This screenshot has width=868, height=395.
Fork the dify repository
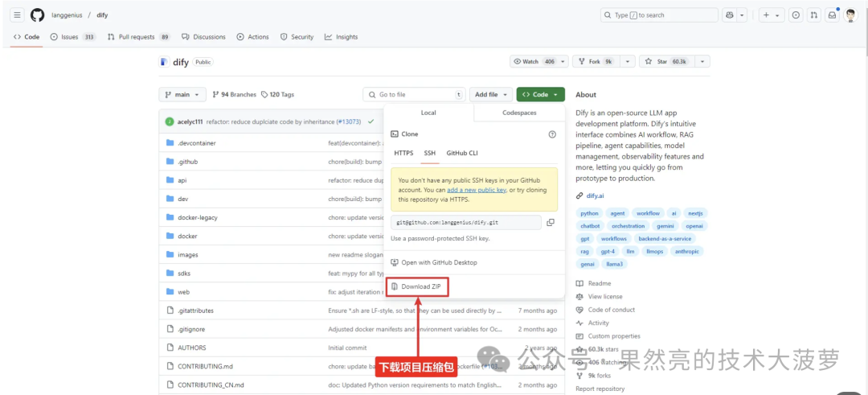[x=596, y=61]
